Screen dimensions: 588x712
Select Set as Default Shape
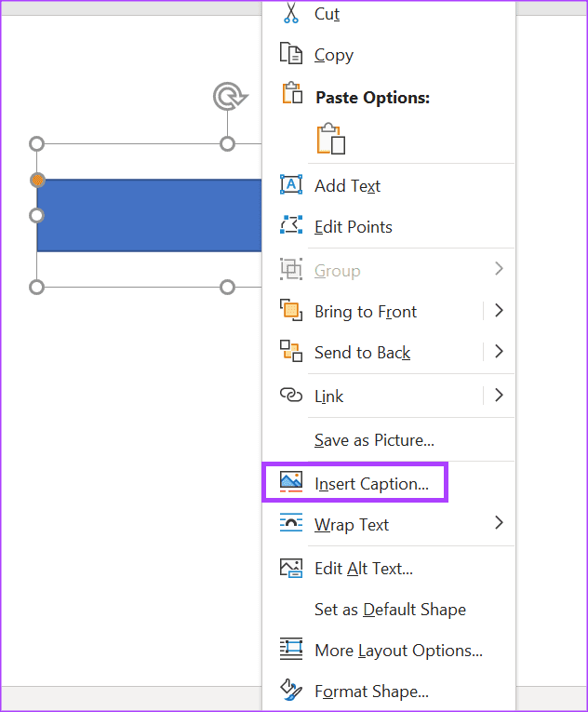(389, 610)
